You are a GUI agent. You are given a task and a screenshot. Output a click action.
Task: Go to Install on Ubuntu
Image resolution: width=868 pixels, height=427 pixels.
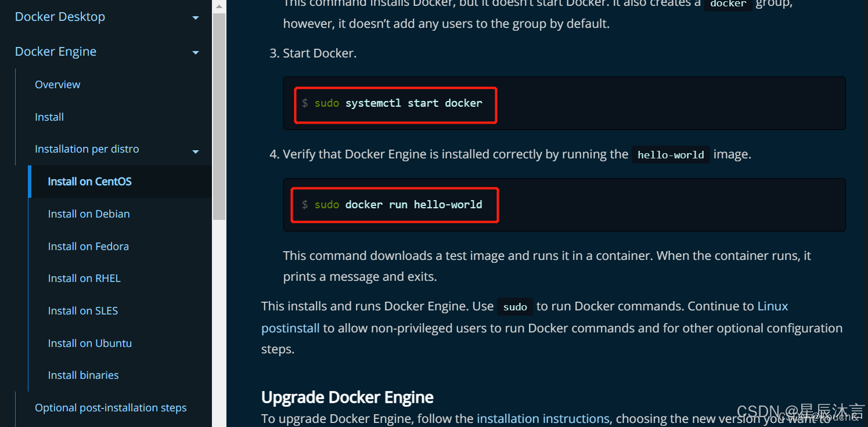(x=90, y=343)
